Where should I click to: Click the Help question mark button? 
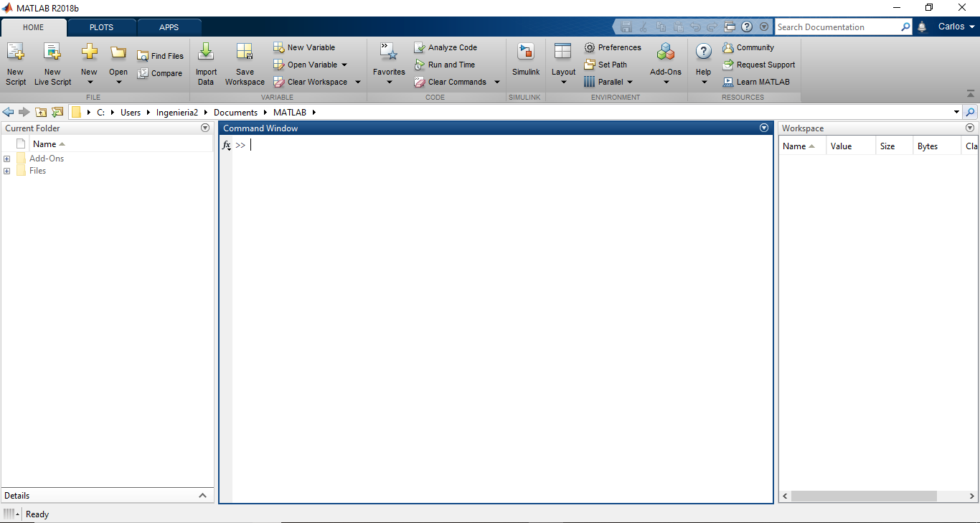(704, 52)
